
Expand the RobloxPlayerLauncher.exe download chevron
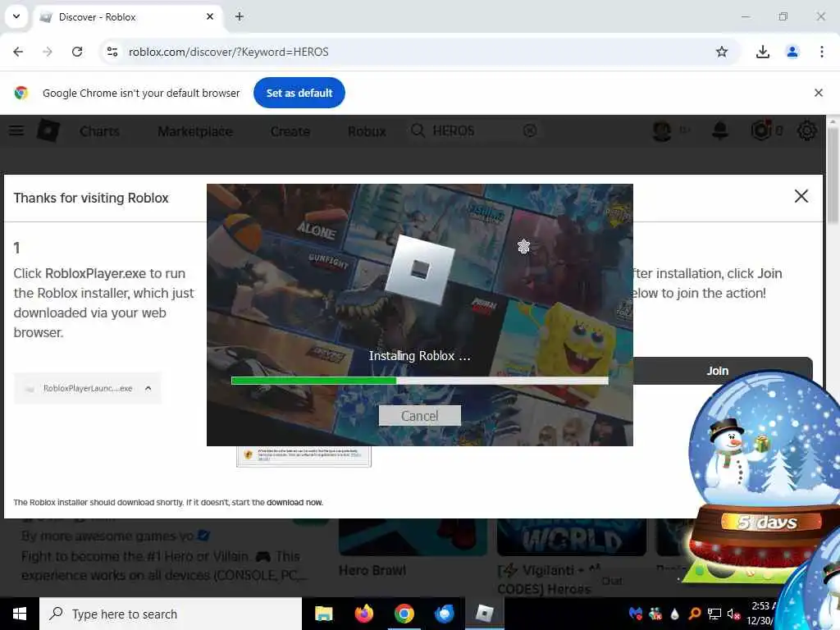(148, 388)
